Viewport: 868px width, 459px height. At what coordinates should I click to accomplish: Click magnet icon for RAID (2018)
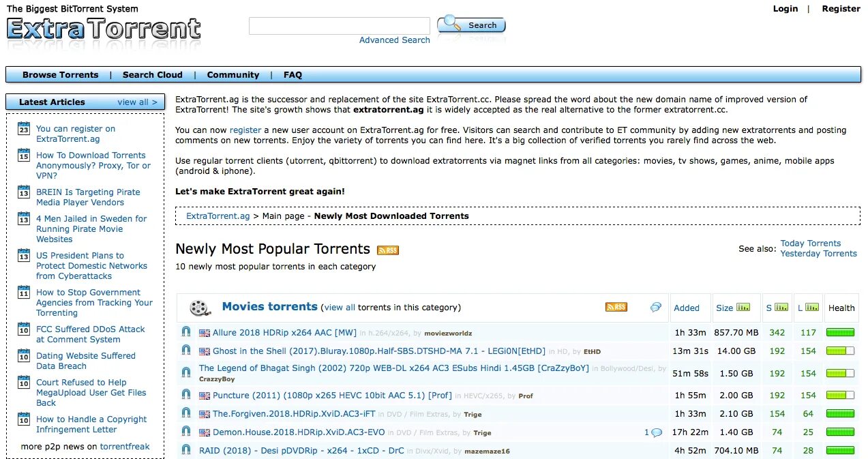click(186, 450)
